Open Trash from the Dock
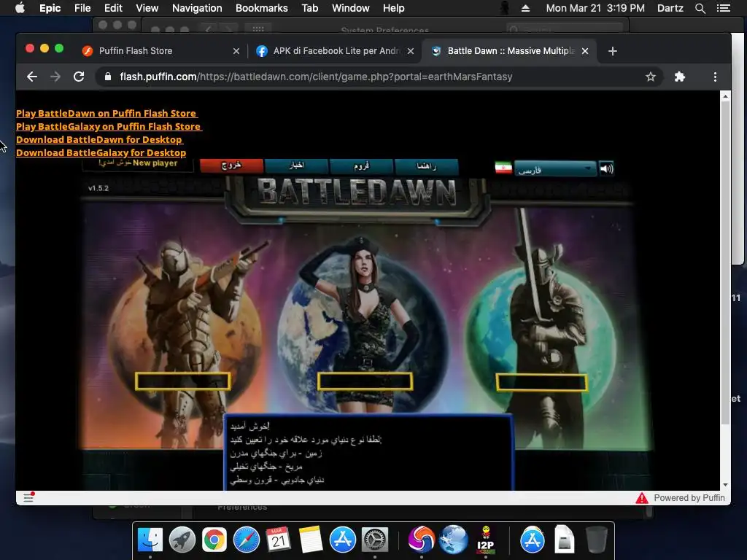The height and width of the screenshot is (560, 747). [x=596, y=540]
